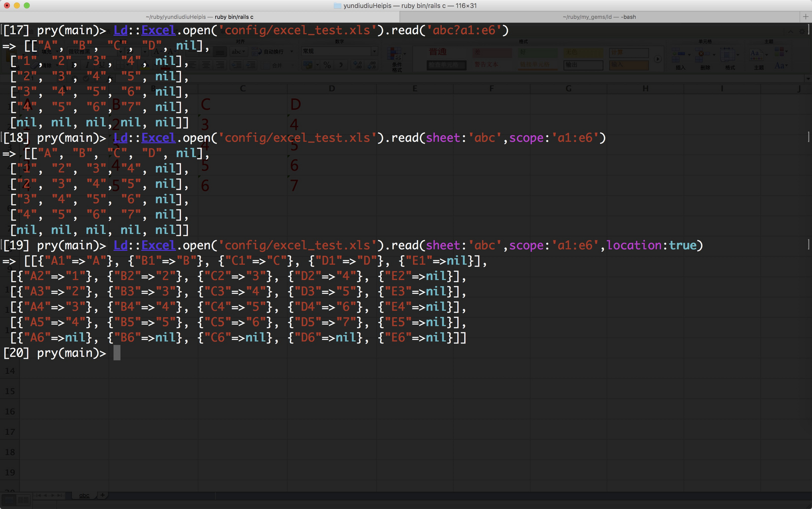
Task: Select column C header in Excel
Action: (243, 88)
